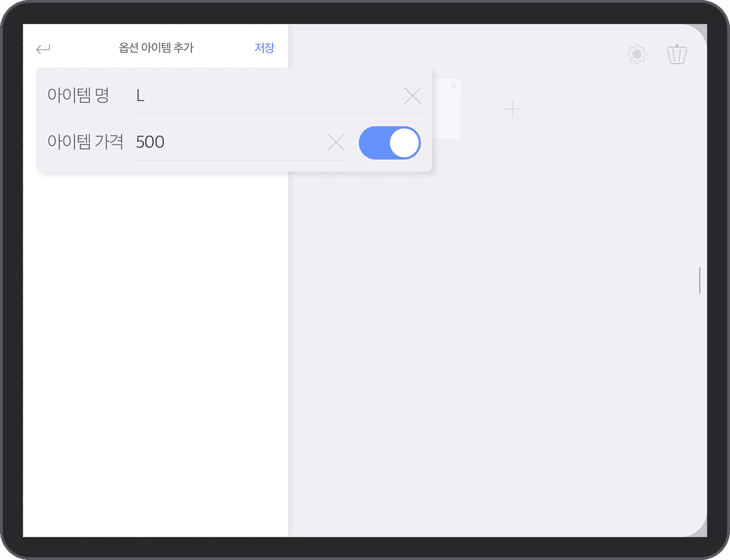Open settings with the gear icon

(x=636, y=53)
